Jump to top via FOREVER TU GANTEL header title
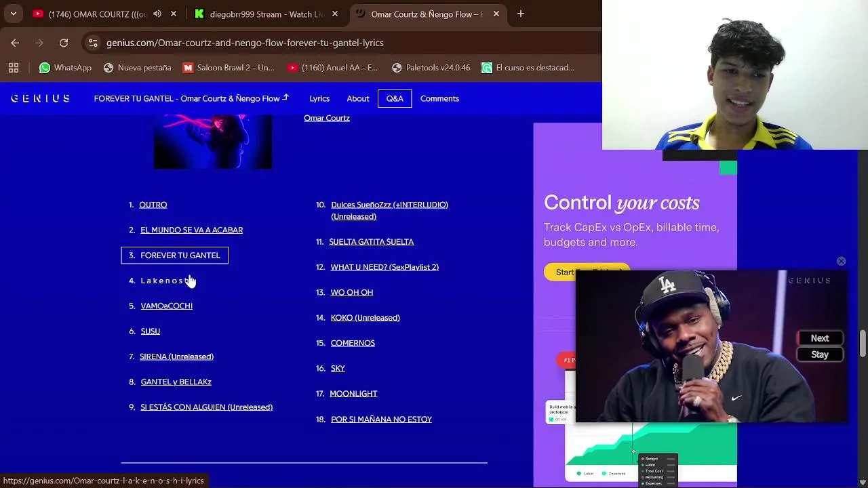This screenshot has height=488, width=868. pyautogui.click(x=191, y=98)
